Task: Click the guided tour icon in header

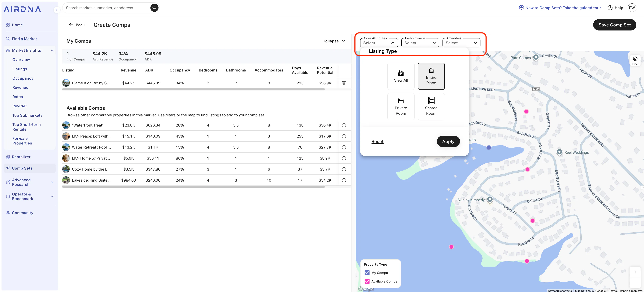Action: point(521,8)
